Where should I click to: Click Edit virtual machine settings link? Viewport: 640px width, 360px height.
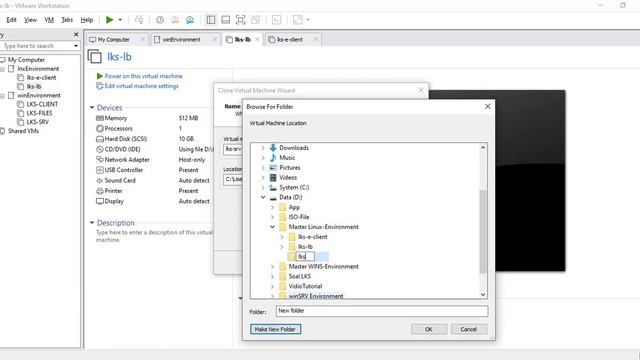tap(141, 86)
